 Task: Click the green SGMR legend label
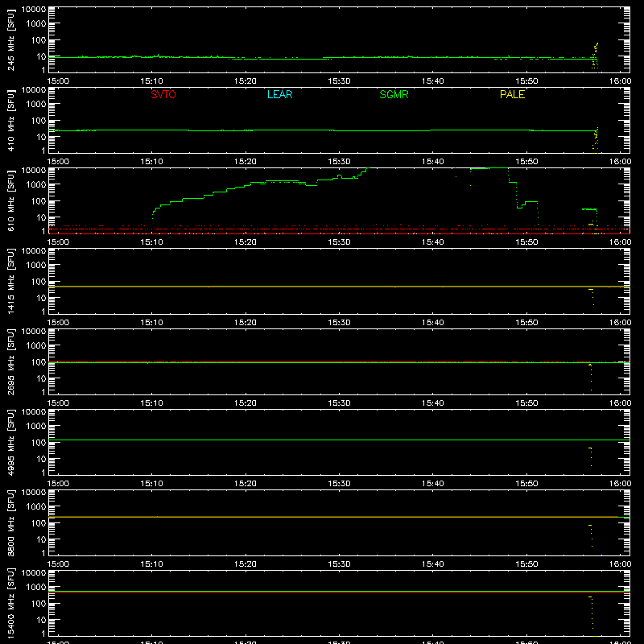394,94
